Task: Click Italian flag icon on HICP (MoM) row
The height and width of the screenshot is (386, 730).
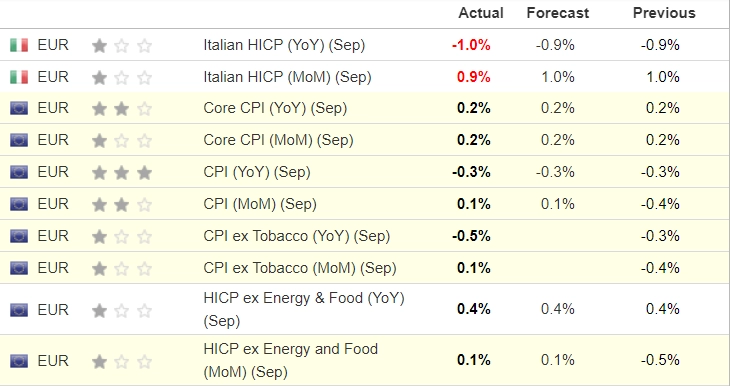Action: pyautogui.click(x=19, y=77)
